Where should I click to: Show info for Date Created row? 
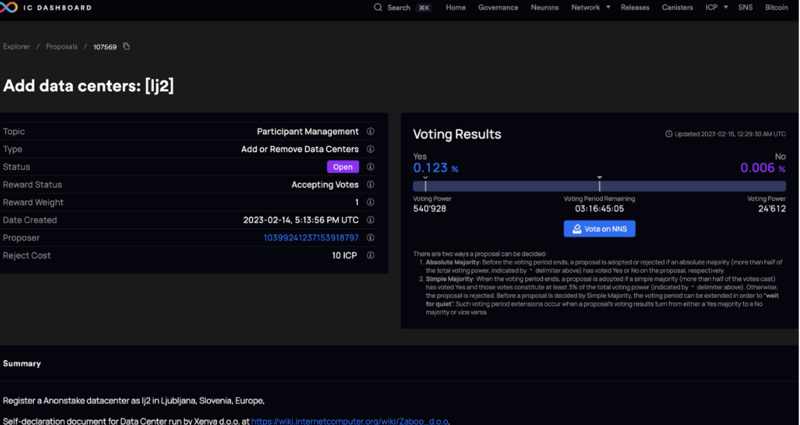tap(370, 220)
